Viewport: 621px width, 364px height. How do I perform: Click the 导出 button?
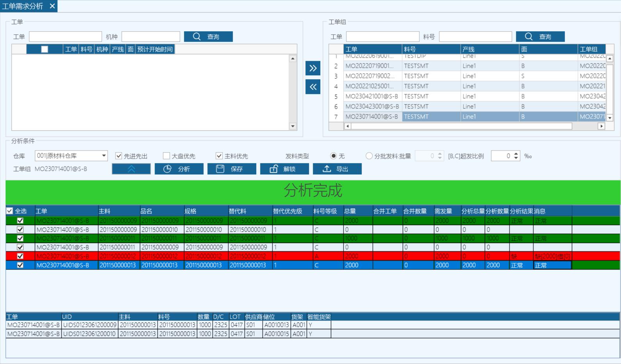[337, 169]
